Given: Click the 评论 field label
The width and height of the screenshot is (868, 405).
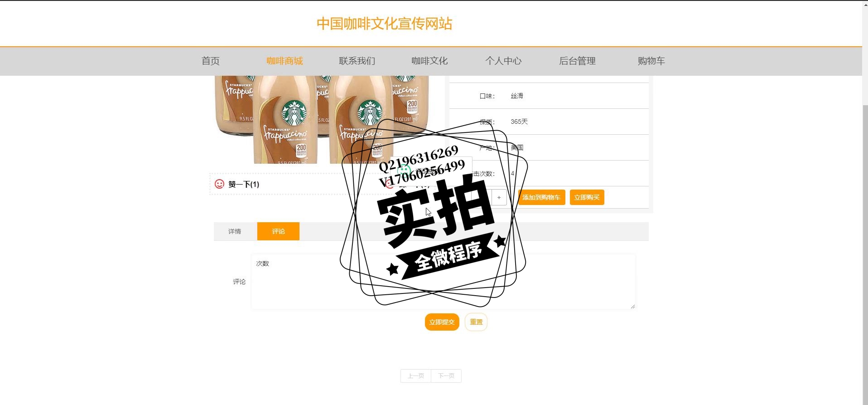Looking at the screenshot, I should pyautogui.click(x=239, y=282).
